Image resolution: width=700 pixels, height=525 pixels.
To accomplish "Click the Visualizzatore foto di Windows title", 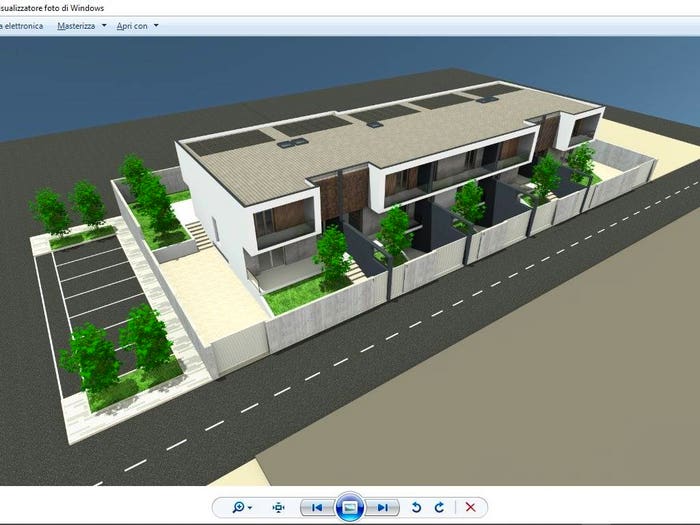I will tap(52, 8).
